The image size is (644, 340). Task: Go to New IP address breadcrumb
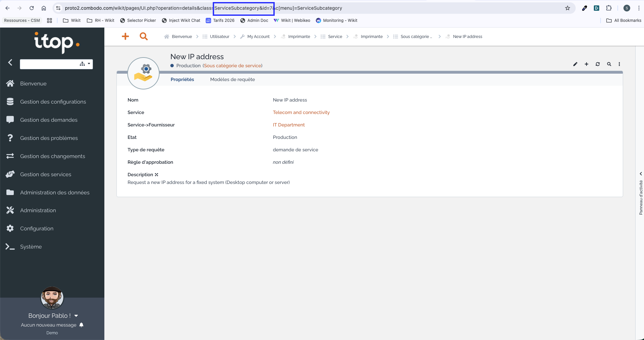[464, 37]
